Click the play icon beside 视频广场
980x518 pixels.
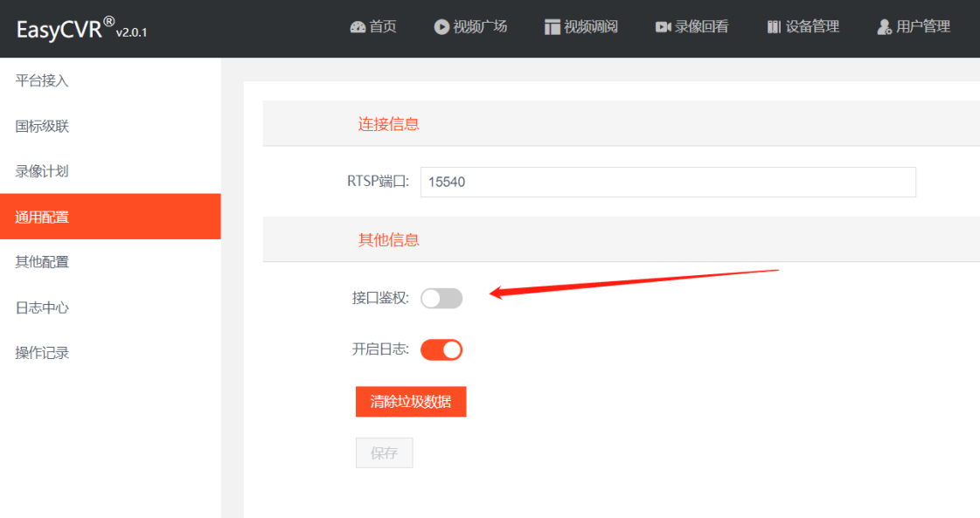[441, 27]
